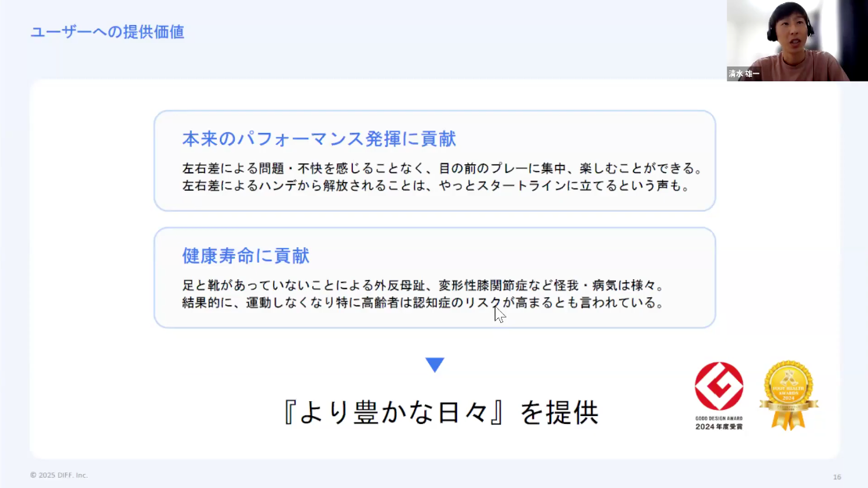Click the blue downward triangle arrow
This screenshot has height=488, width=868.
pos(434,364)
